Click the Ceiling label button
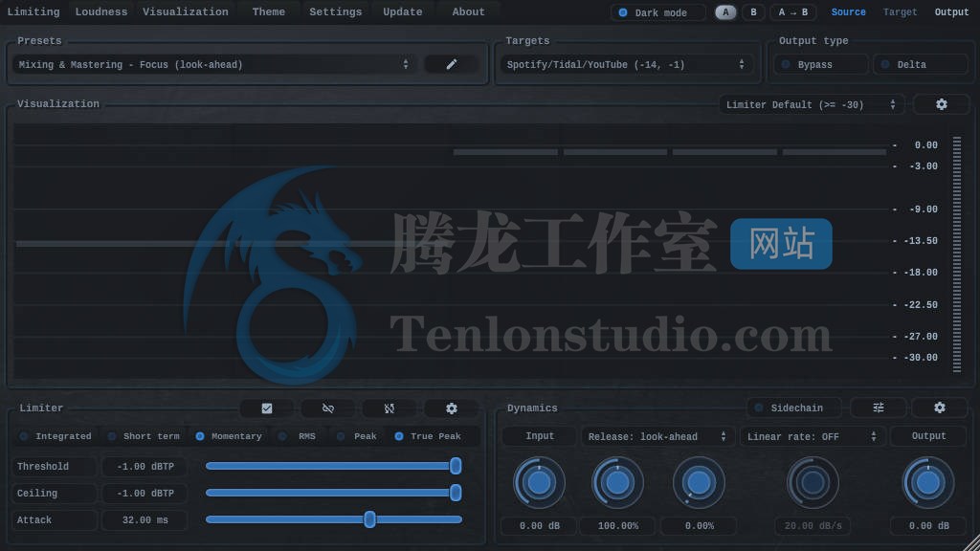980x551 pixels. (x=55, y=494)
